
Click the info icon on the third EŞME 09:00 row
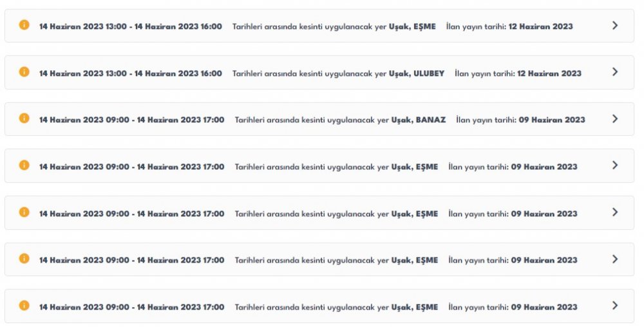click(24, 259)
